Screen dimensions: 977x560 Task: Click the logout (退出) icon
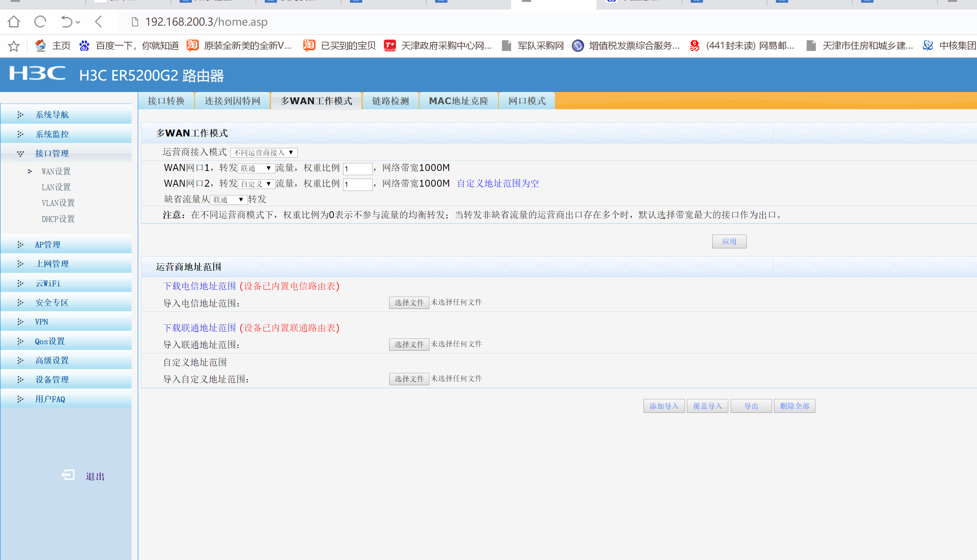[x=68, y=475]
